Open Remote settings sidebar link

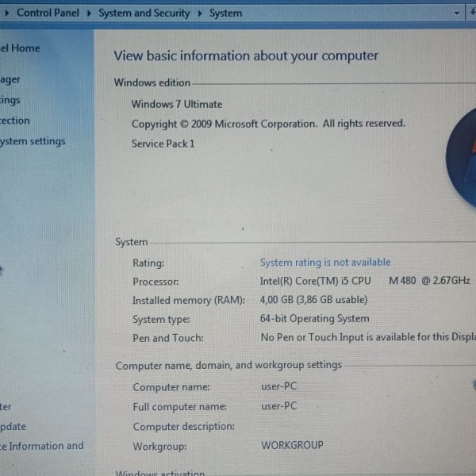click(x=10, y=100)
